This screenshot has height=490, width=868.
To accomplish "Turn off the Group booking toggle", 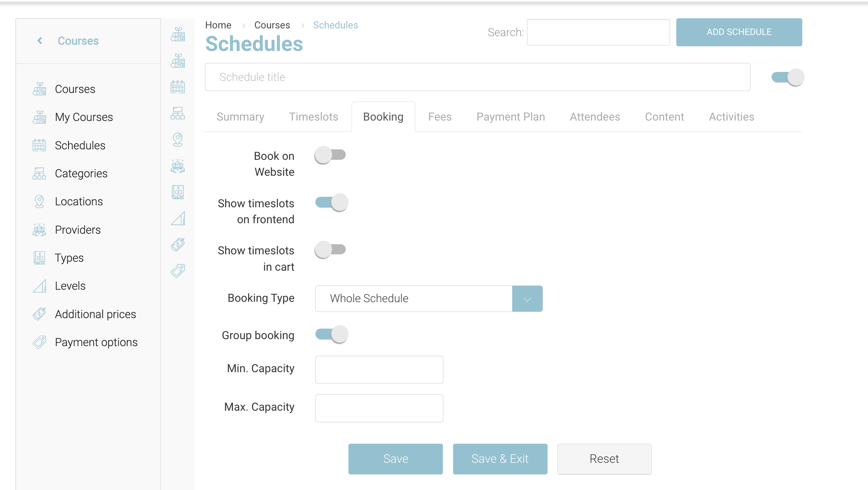I will pos(331,334).
